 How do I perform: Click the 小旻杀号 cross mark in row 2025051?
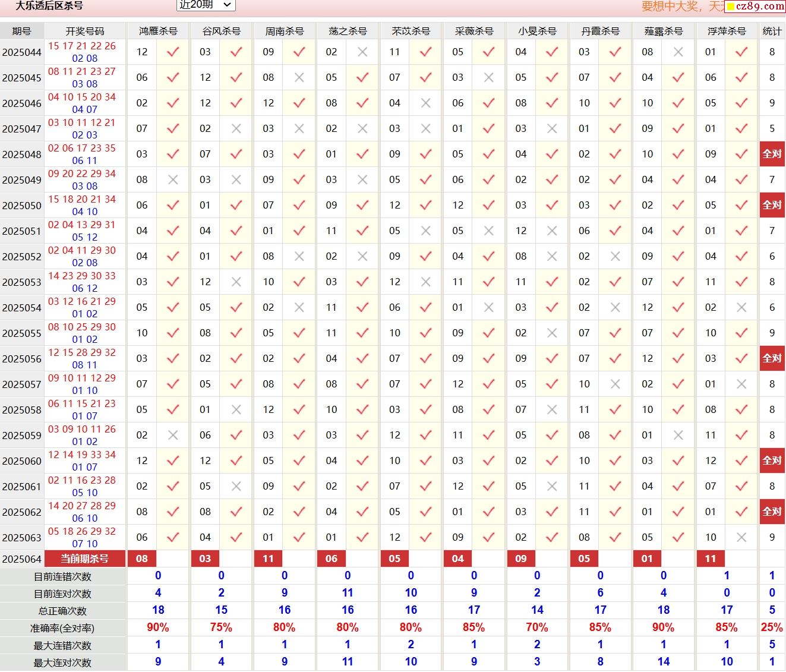pyautogui.click(x=552, y=231)
